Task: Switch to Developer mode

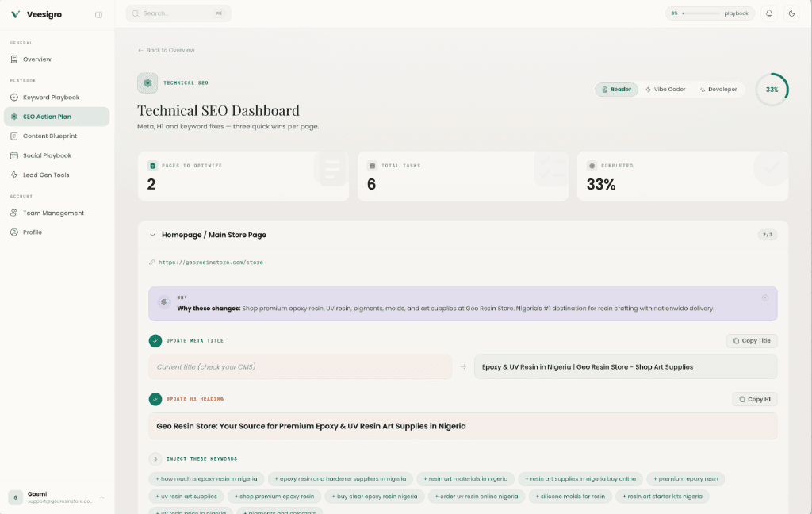Action: click(718, 89)
